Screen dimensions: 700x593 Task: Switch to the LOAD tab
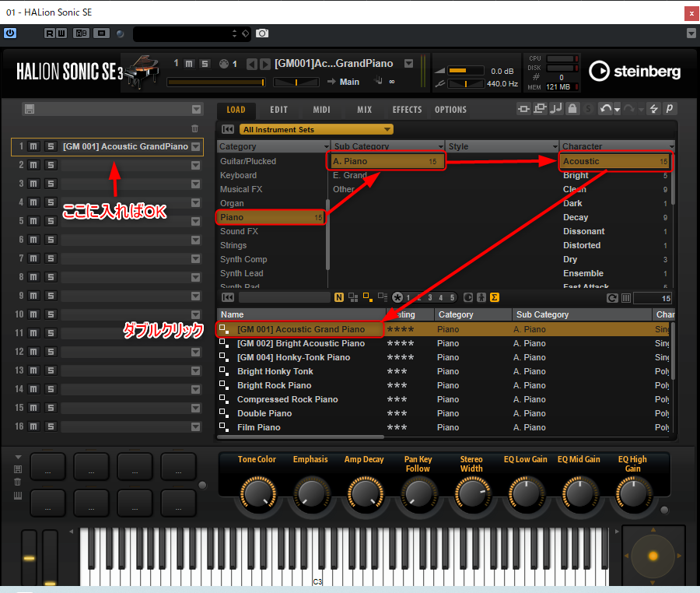pyautogui.click(x=236, y=110)
